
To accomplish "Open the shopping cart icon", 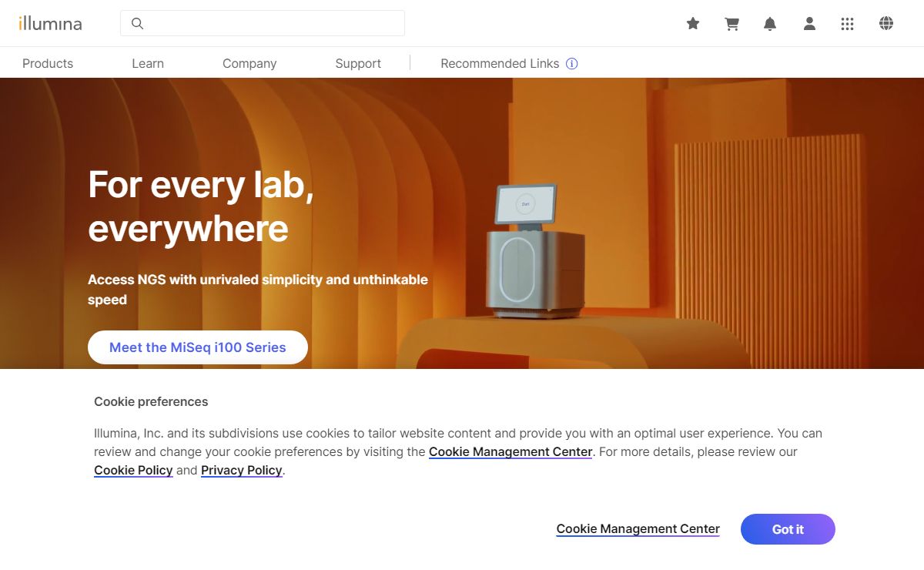I will point(731,24).
